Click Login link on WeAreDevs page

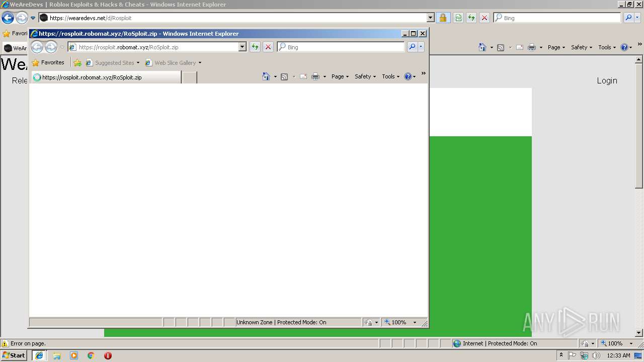coord(607,80)
